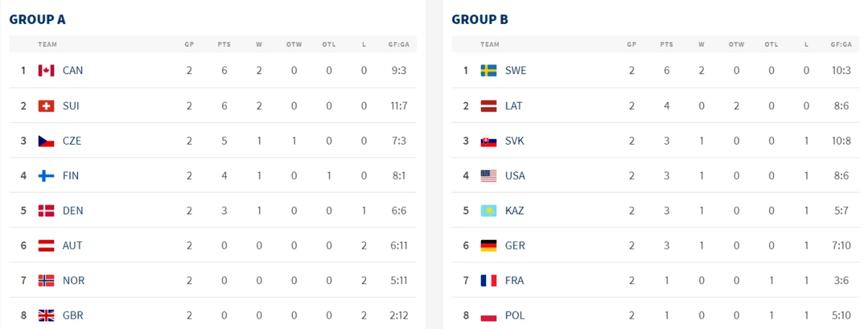
Task: Click the Canada flag icon
Action: [46, 71]
